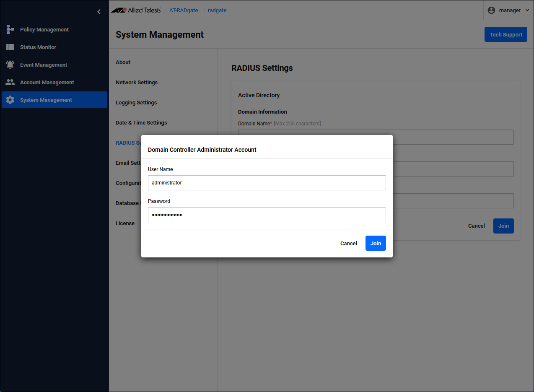
Task: Select the License menu item
Action: tap(125, 223)
